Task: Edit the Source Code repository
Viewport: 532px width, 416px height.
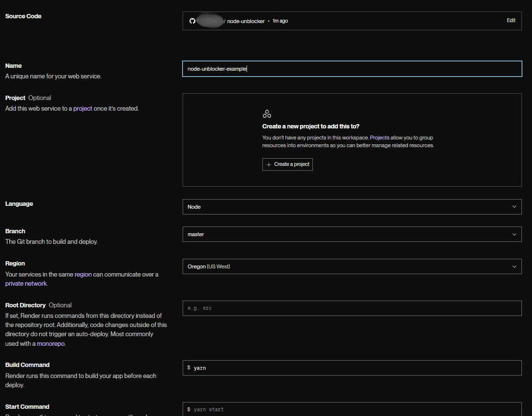Action: tap(511, 20)
